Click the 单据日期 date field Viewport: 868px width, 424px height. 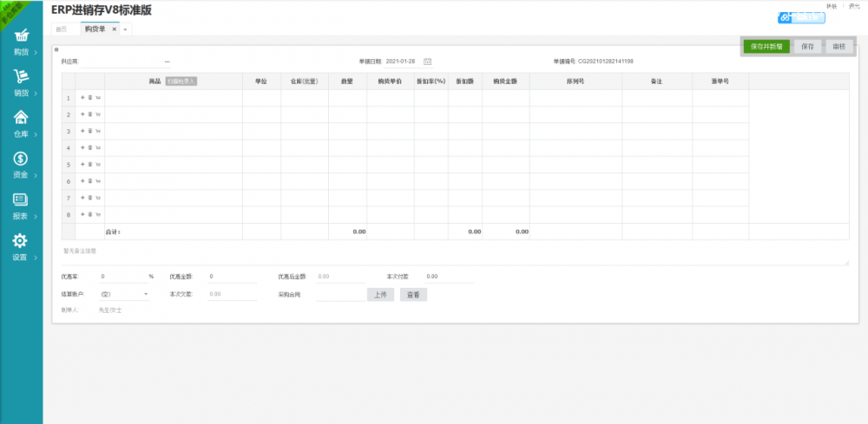click(403, 62)
